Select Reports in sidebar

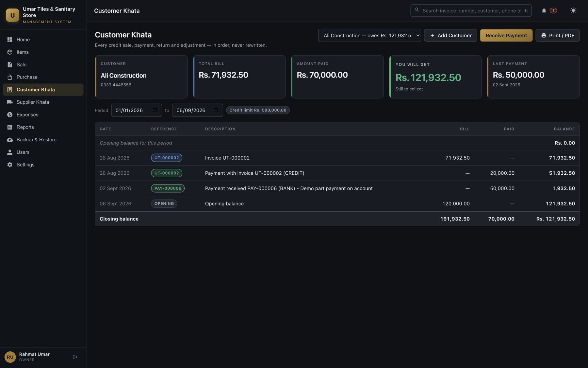[x=43, y=127]
